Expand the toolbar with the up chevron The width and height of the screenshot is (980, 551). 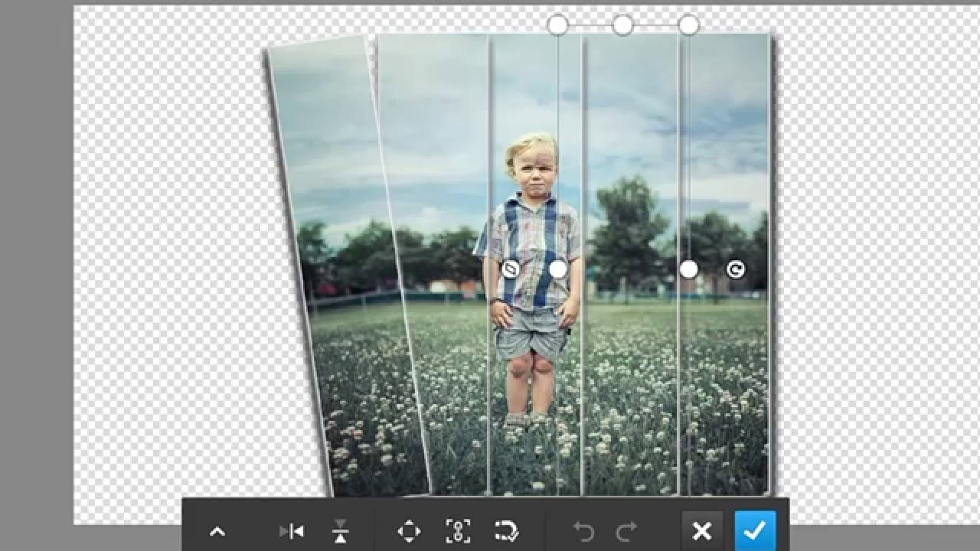[217, 531]
